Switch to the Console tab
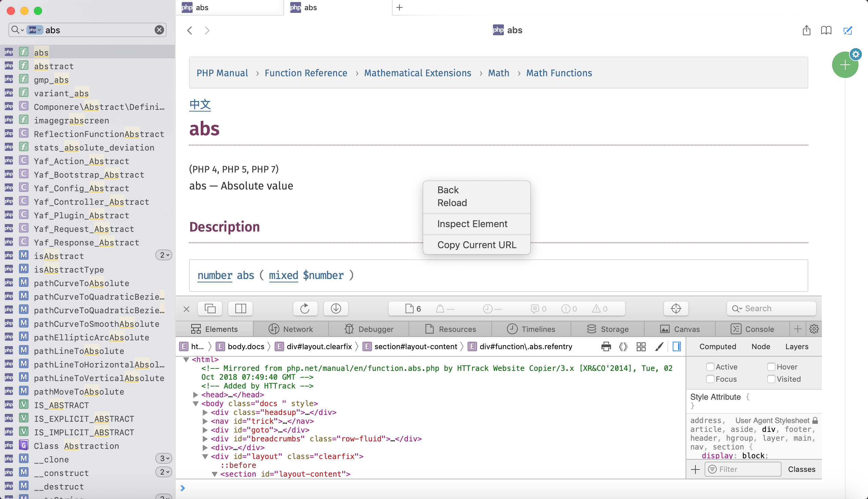The height and width of the screenshot is (499, 868). point(752,329)
